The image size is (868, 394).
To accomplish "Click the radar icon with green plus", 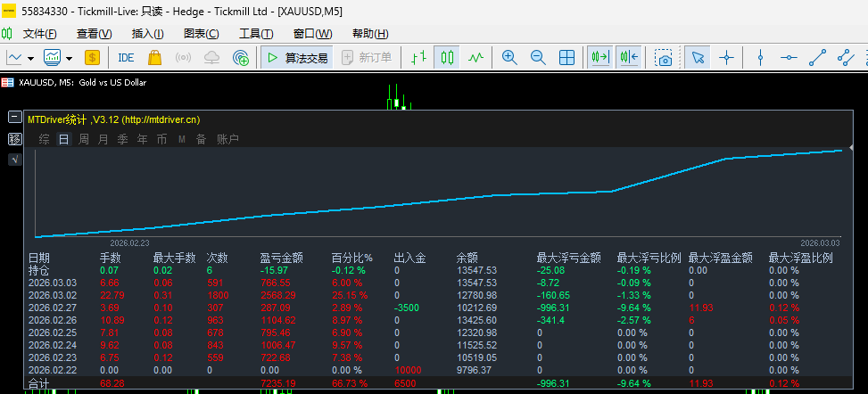I will tap(241, 57).
